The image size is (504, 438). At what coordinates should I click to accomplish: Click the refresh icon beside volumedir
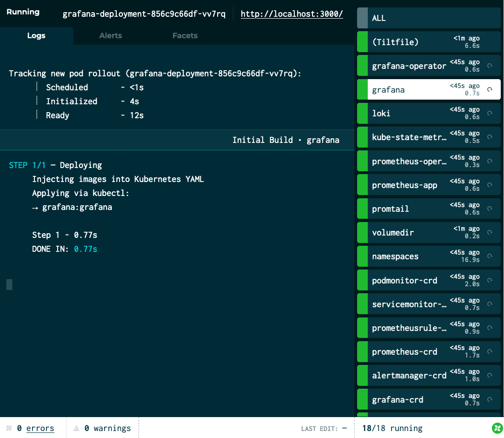(490, 232)
